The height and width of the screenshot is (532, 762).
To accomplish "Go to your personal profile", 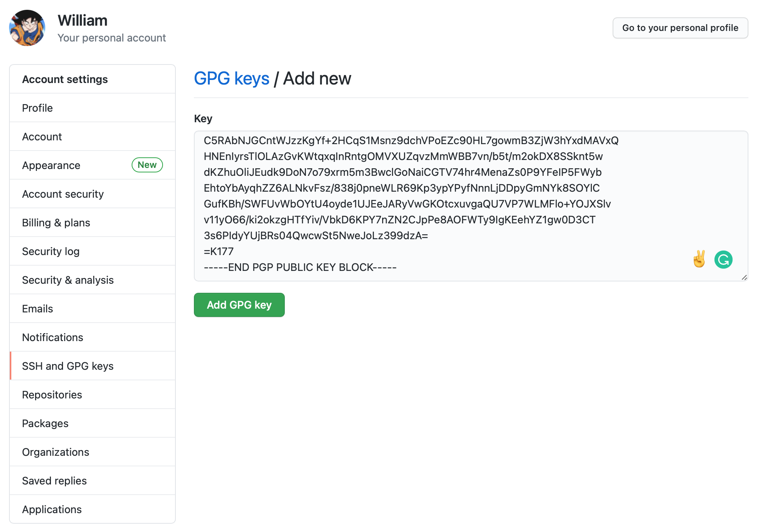I will pyautogui.click(x=680, y=28).
